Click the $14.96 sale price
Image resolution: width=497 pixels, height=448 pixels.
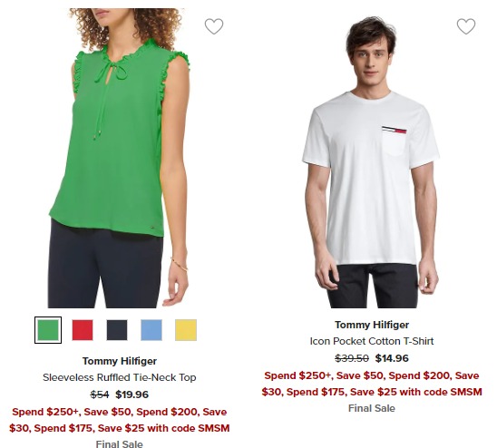(392, 358)
